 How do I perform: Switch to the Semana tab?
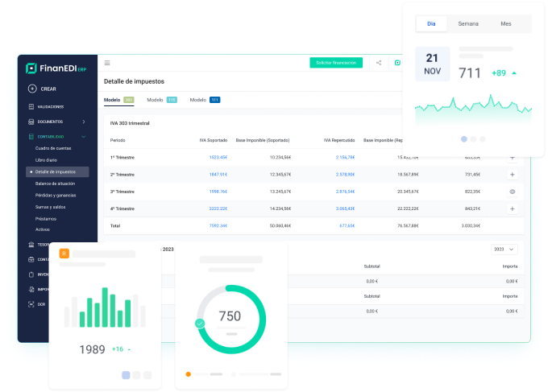[468, 23]
